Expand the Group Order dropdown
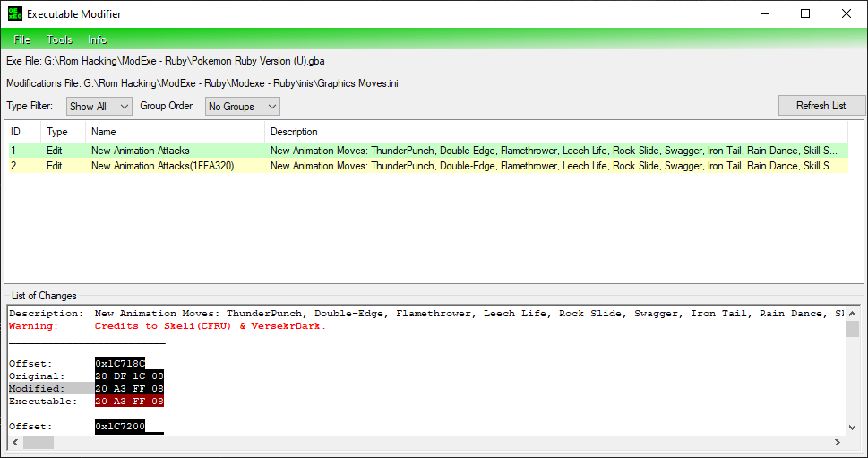868x458 pixels. click(243, 106)
